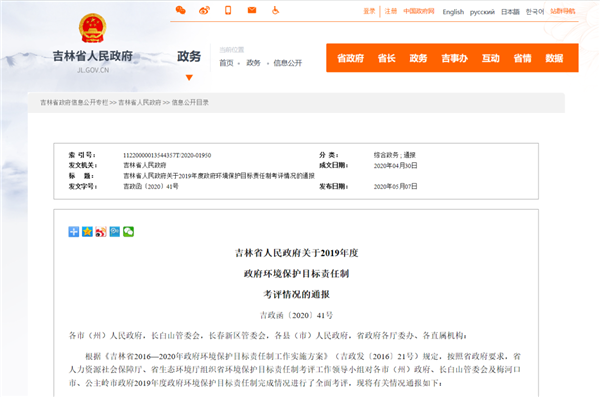This screenshot has width=600, height=397.
Task: Expand the orange arrow under 政务
Action: tap(189, 78)
